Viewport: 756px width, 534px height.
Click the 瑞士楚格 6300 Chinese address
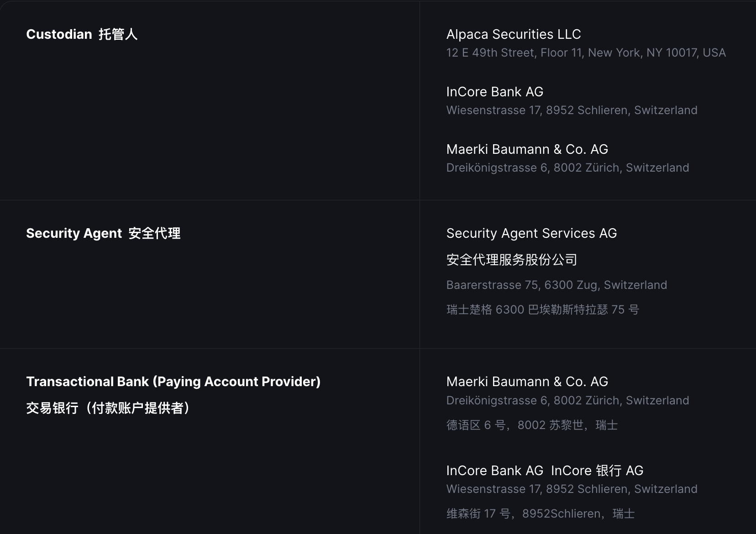pos(543,310)
